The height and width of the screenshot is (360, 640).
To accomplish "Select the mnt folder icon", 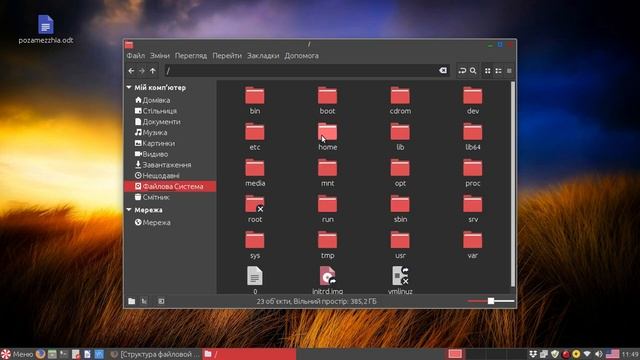I will (x=327, y=168).
